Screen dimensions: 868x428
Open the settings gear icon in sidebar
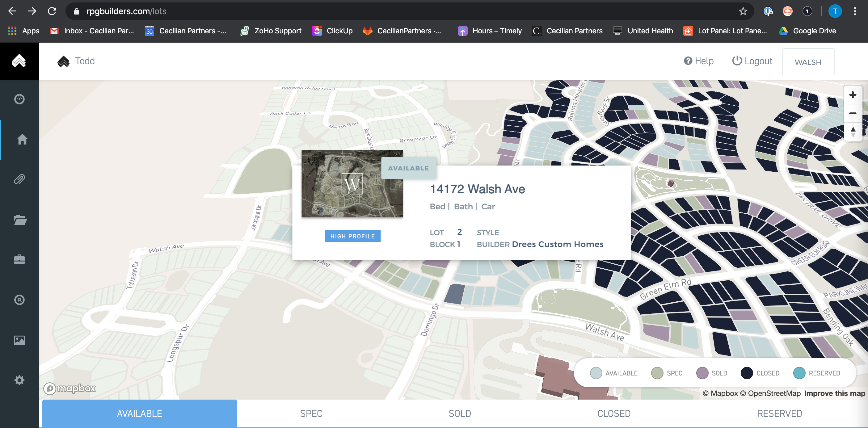(19, 380)
